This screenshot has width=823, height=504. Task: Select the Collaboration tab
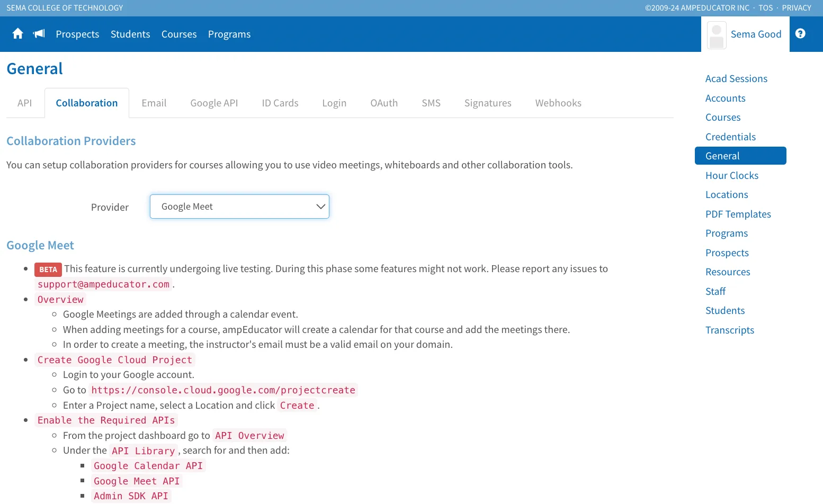pyautogui.click(x=87, y=103)
